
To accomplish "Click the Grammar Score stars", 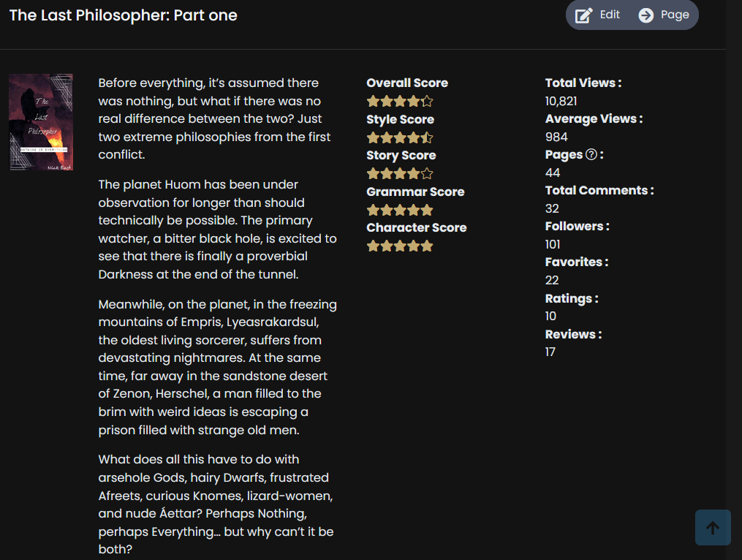I will pos(400,210).
